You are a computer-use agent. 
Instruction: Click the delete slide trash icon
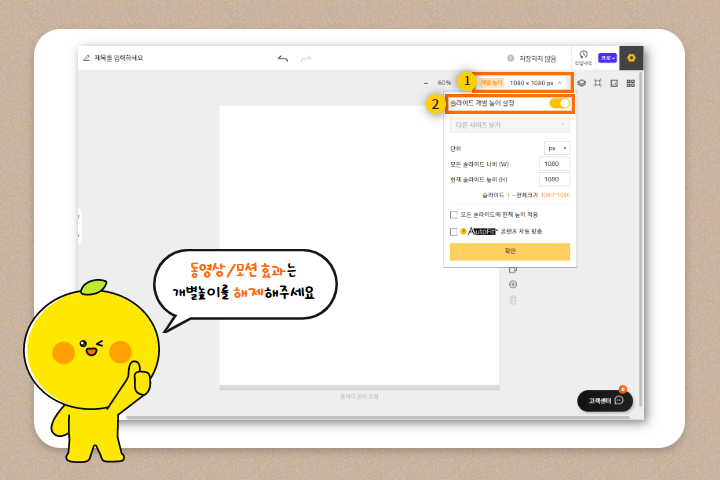click(513, 300)
